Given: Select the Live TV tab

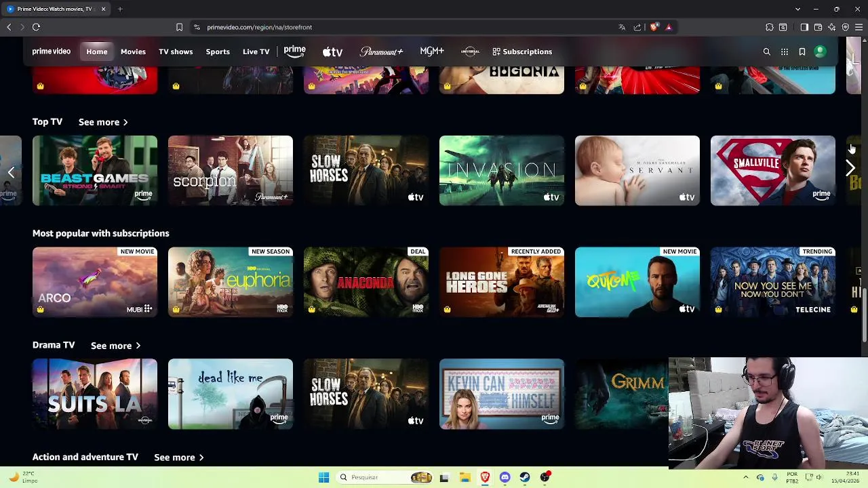Looking at the screenshot, I should 256,52.
